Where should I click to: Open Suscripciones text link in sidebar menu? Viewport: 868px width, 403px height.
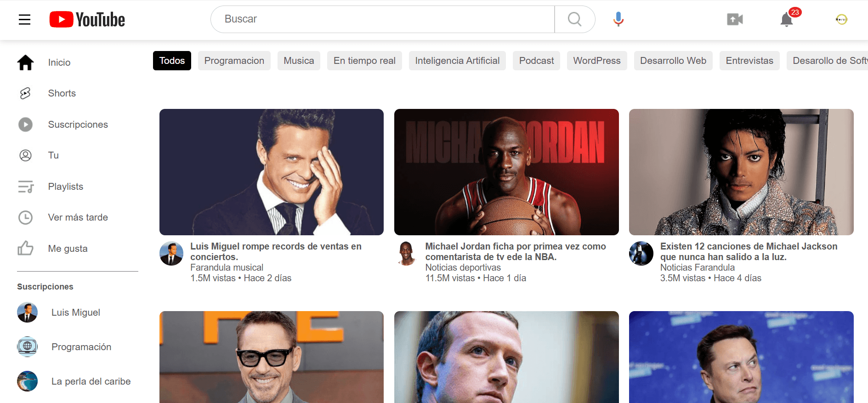(x=78, y=125)
